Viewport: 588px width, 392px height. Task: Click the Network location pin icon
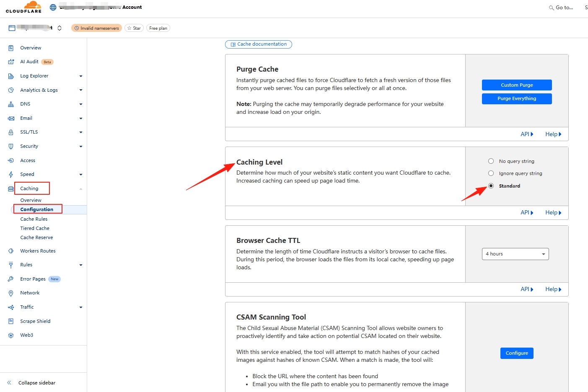(x=11, y=293)
